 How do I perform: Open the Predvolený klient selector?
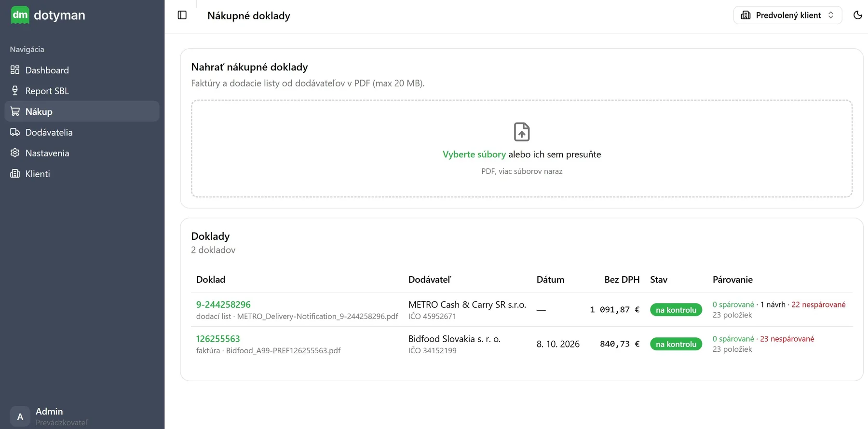pos(787,15)
